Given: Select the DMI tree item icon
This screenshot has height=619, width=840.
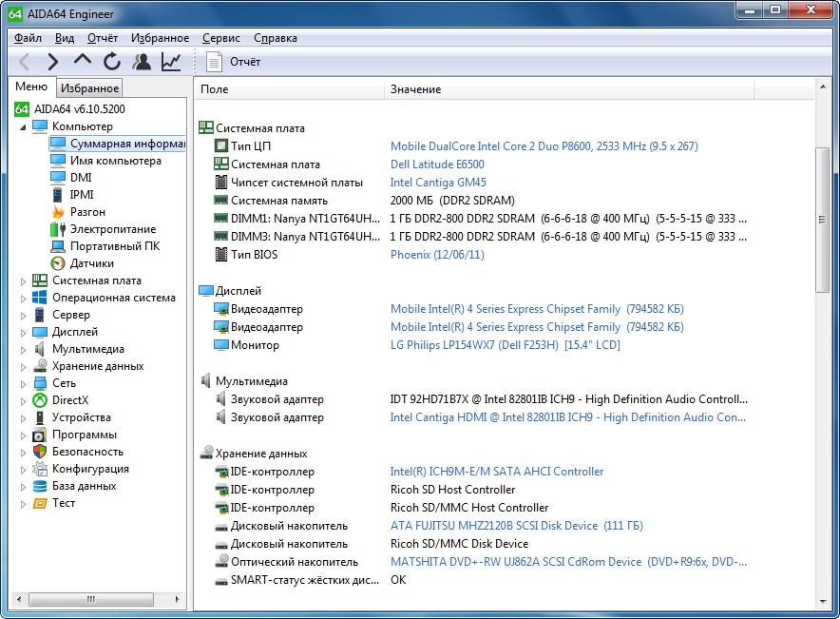Looking at the screenshot, I should [x=57, y=178].
